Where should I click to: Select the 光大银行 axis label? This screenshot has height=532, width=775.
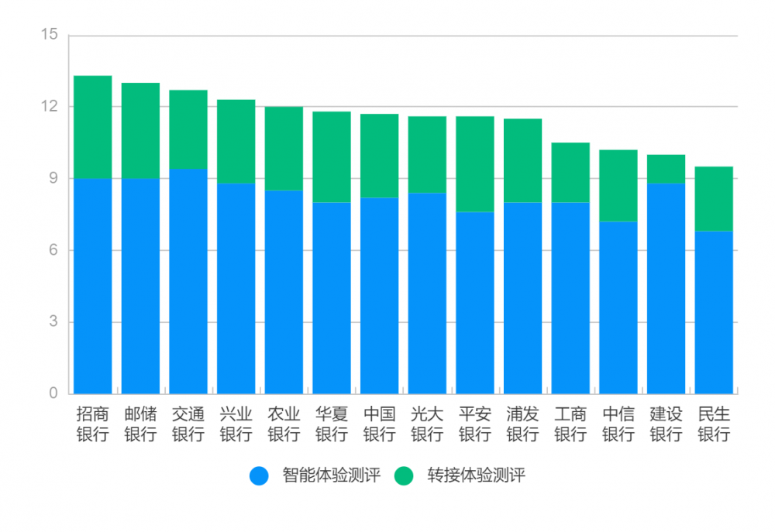point(428,424)
